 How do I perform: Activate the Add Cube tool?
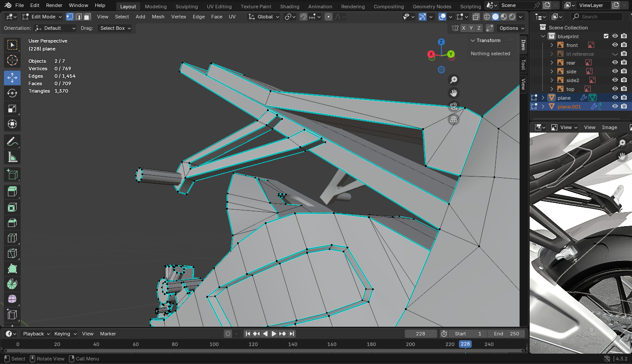pos(12,175)
